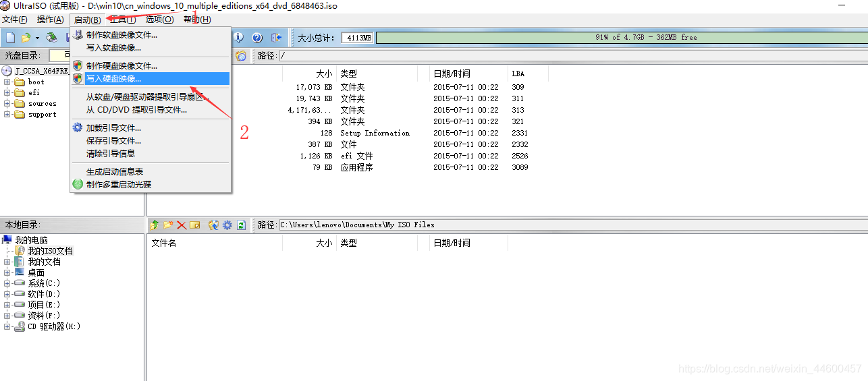The width and height of the screenshot is (868, 381).
Task: Click the Up-one-level green arrow in local toolbar
Action: click(x=155, y=225)
